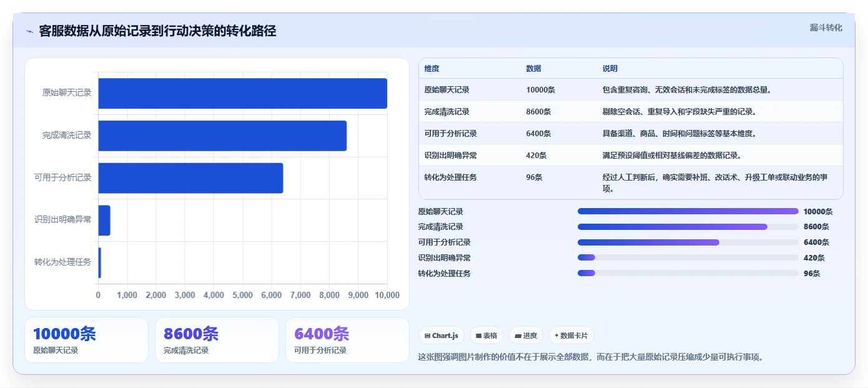Screen dimensions: 868x388
Task: Click the footer note starting 这张图强调图片制作的价值
Action: [591, 357]
